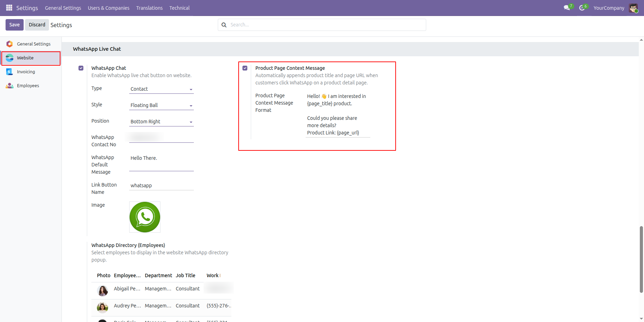The width and height of the screenshot is (644, 322).
Task: Click the Save button
Action: tap(15, 25)
